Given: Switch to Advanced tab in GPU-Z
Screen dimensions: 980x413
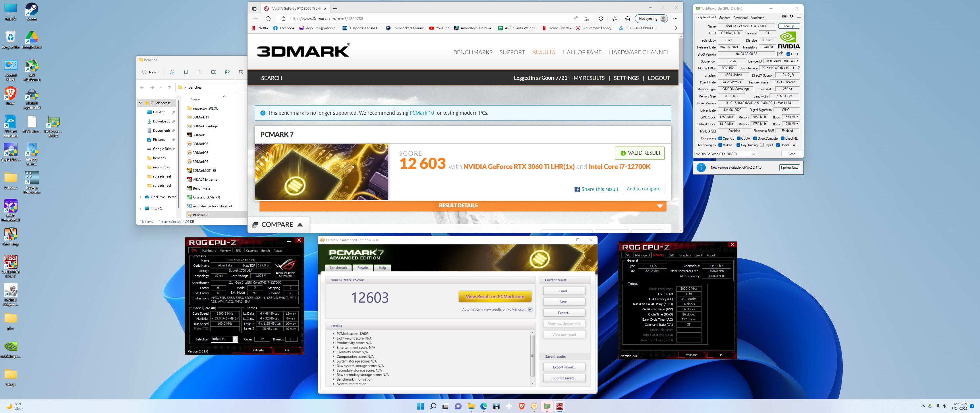Looking at the screenshot, I should 740,17.
